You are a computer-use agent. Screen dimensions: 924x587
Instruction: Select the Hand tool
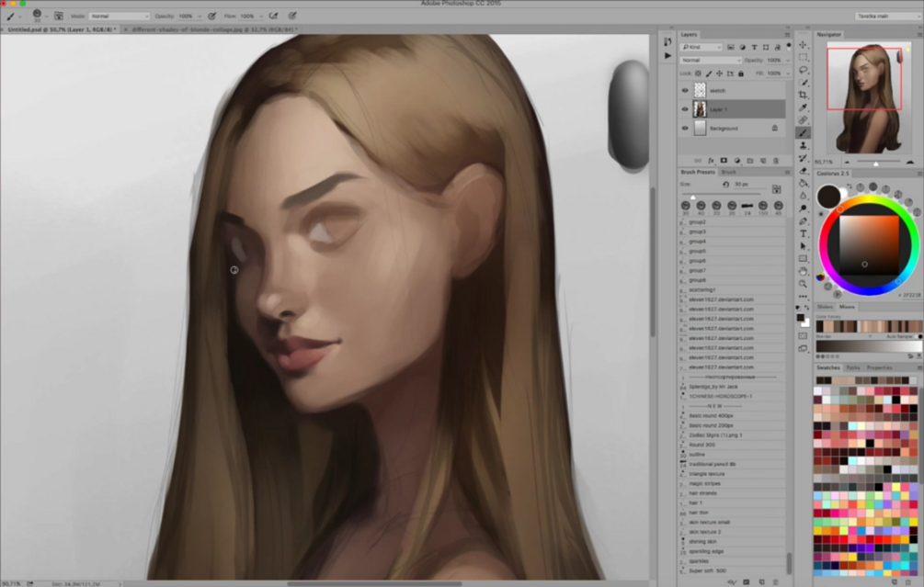click(804, 271)
